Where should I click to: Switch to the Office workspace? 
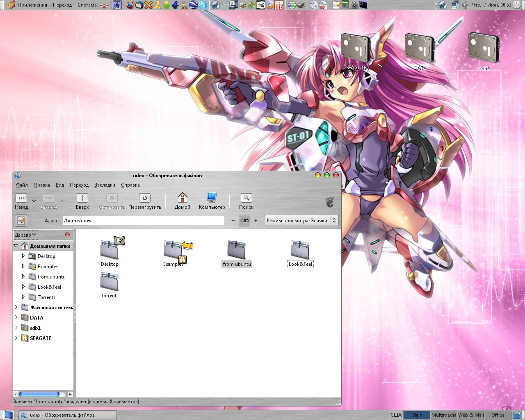[x=498, y=415]
